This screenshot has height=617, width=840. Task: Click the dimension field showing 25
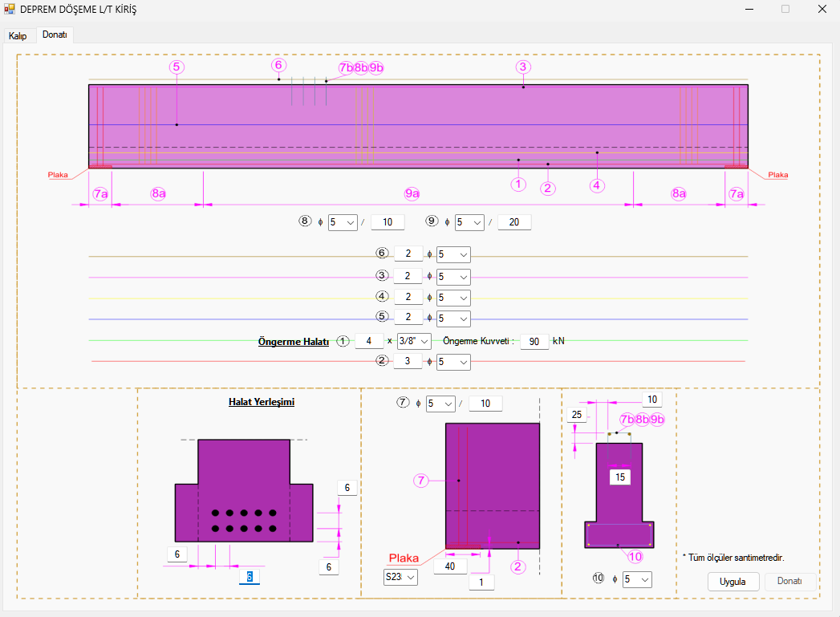[577, 415]
